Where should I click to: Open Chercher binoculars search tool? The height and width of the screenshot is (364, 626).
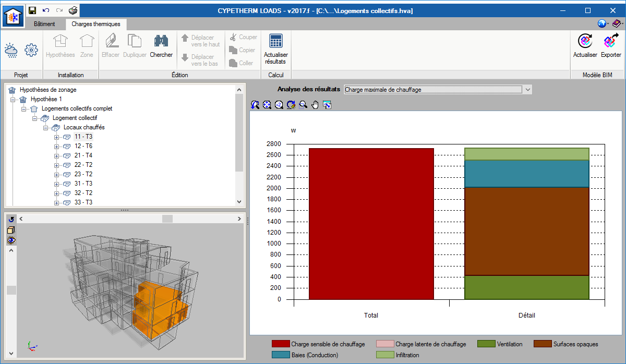[x=161, y=46]
